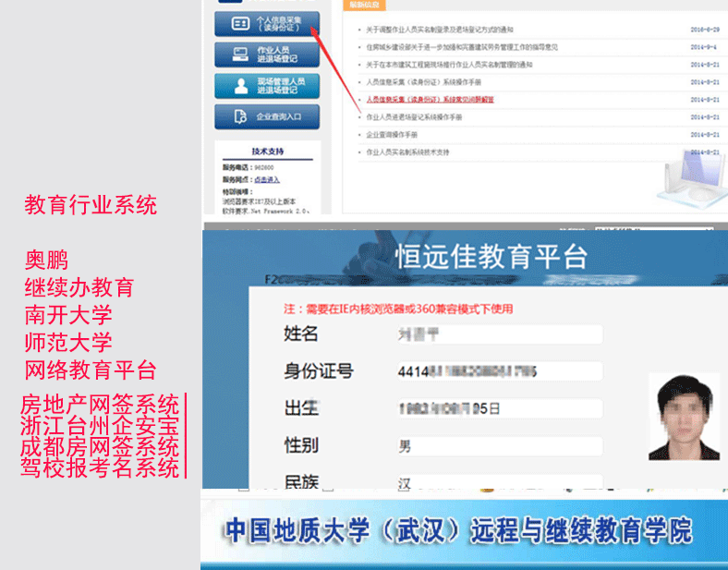Open 作业人员实名制系统技术支持 link
728x570 pixels.
coord(407,152)
